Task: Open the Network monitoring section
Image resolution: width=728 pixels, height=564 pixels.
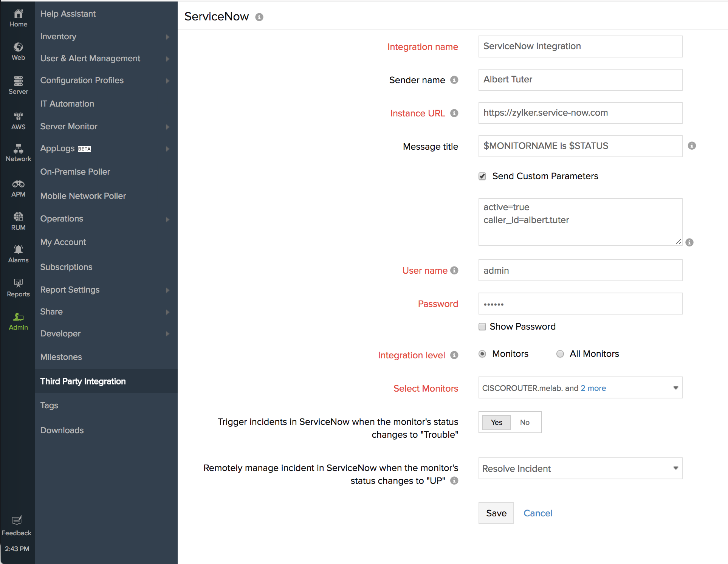Action: coord(18,150)
